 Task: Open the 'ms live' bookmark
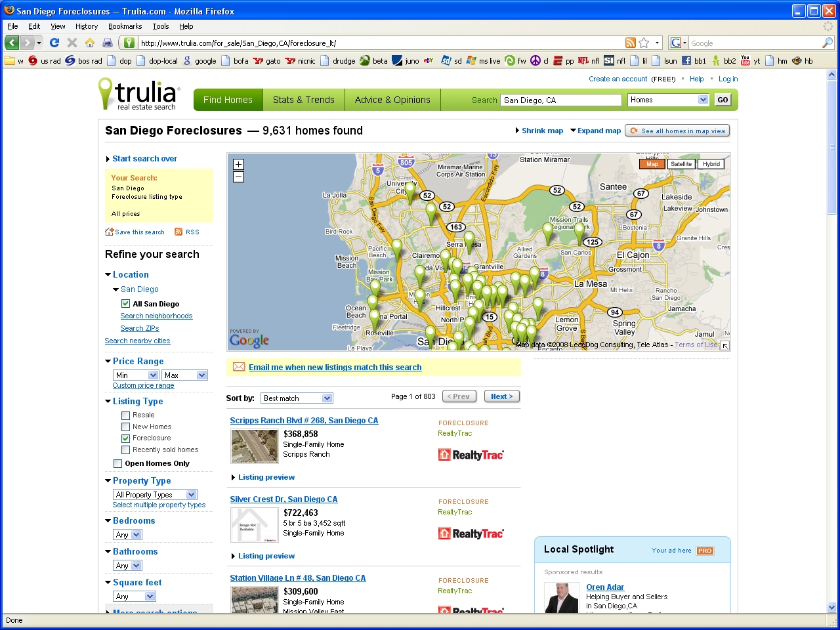coord(484,61)
